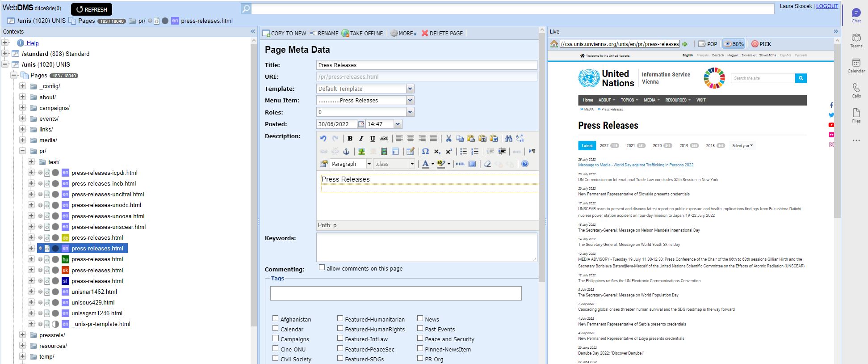Insert an image via tree picture icon

[361, 152]
